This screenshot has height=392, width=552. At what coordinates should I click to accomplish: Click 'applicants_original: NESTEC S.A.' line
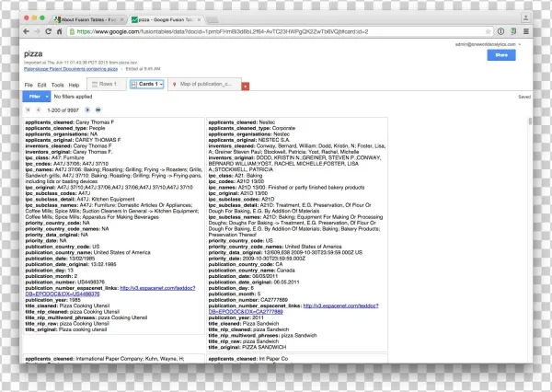tap(249, 140)
